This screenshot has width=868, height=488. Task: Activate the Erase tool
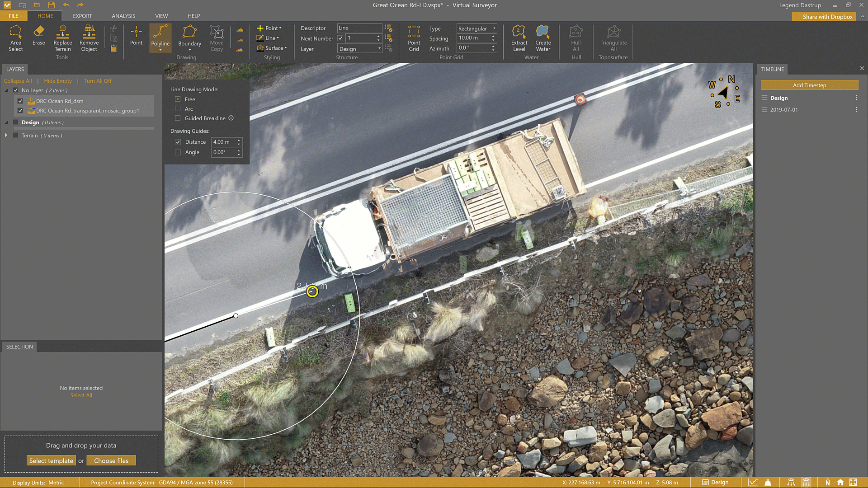coord(38,35)
